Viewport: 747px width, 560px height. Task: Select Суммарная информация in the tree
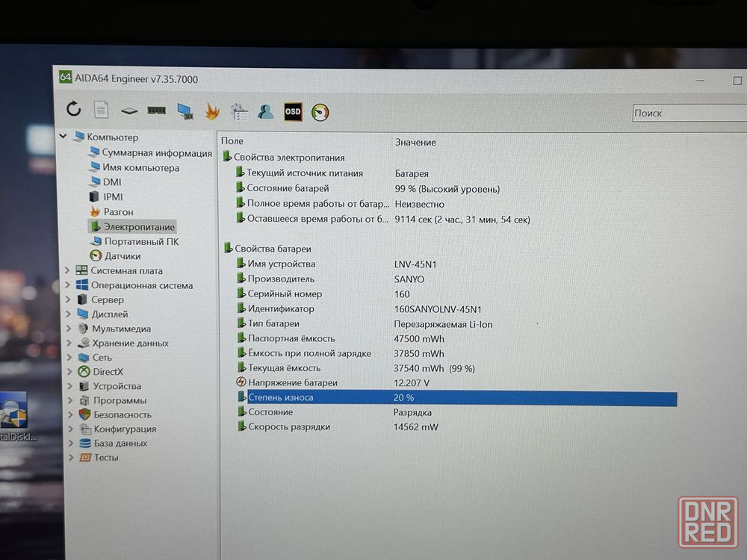pyautogui.click(x=151, y=153)
